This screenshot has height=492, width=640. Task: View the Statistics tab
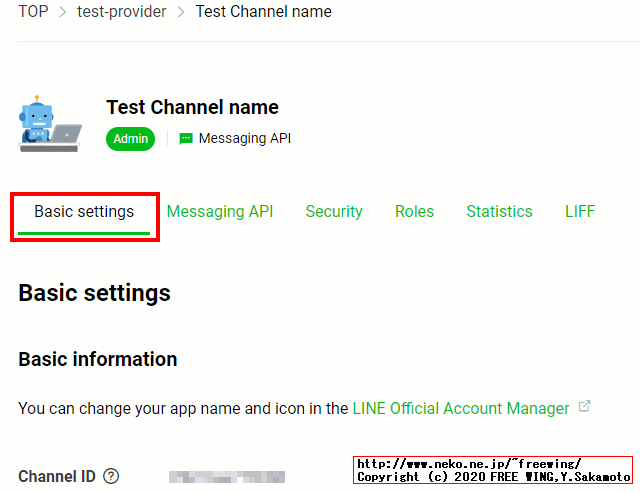(499, 212)
